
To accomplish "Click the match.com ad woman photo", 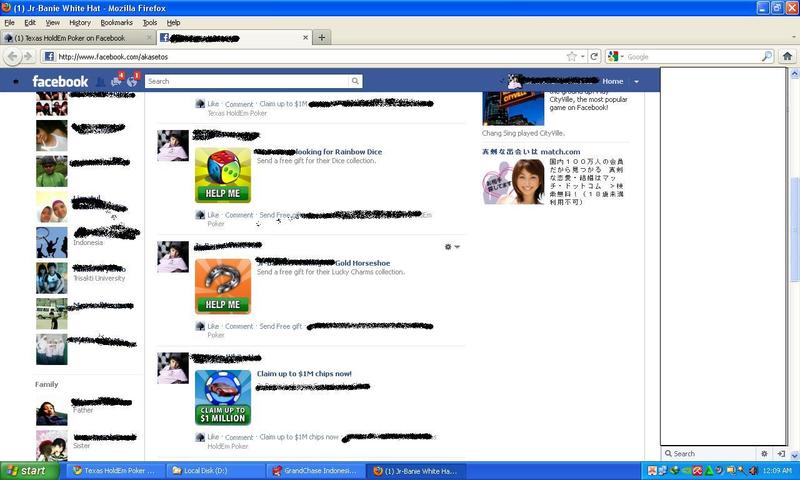I will pos(513,182).
